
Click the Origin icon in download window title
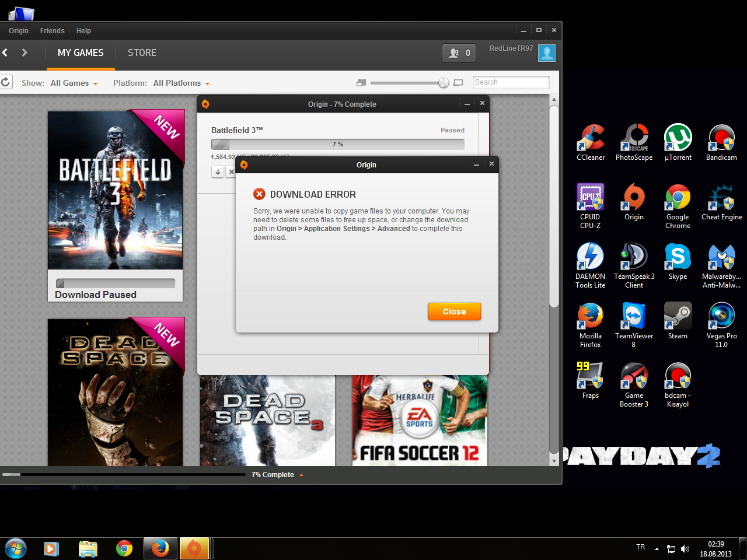tap(205, 104)
